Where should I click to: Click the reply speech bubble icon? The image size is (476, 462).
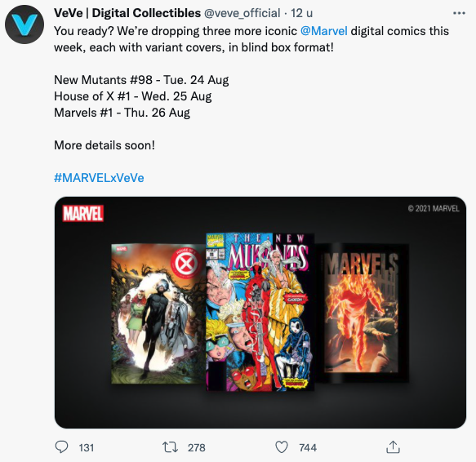click(x=61, y=447)
